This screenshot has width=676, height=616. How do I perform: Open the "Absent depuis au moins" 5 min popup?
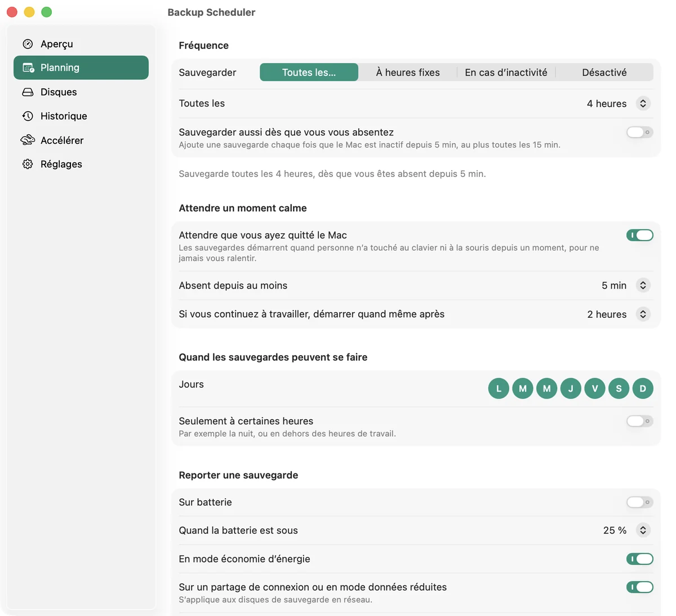coord(643,285)
